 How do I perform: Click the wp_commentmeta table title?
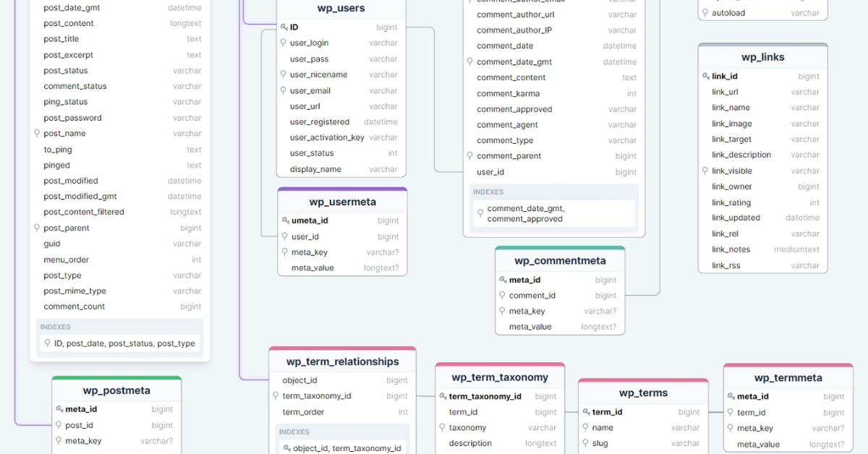[560, 261]
